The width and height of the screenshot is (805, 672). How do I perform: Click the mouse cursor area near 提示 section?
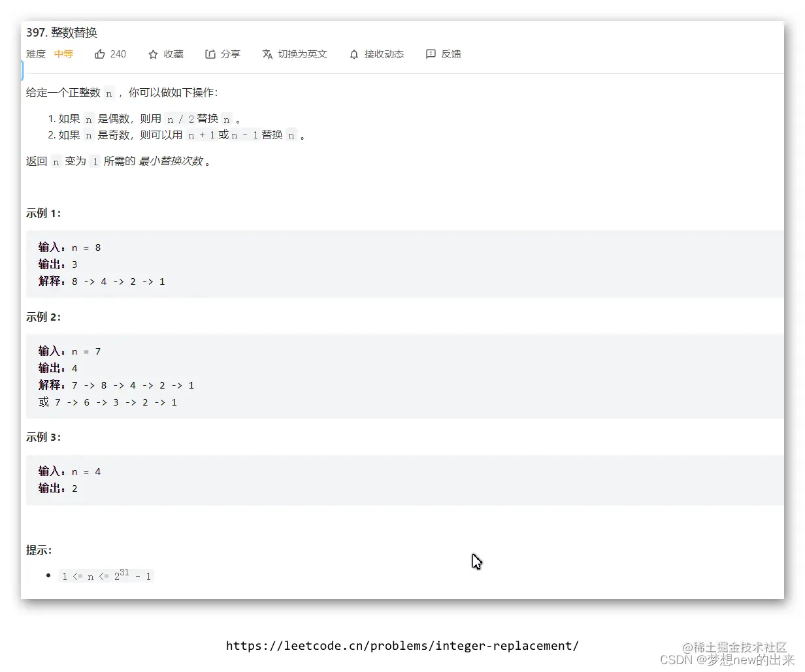477,560
